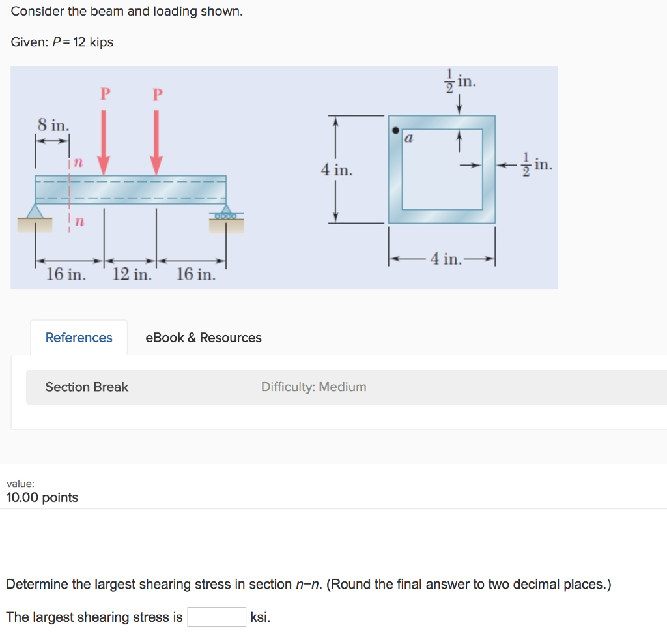This screenshot has height=644, width=667.
Task: Click inside the shearing stress answer box
Action: point(216,617)
